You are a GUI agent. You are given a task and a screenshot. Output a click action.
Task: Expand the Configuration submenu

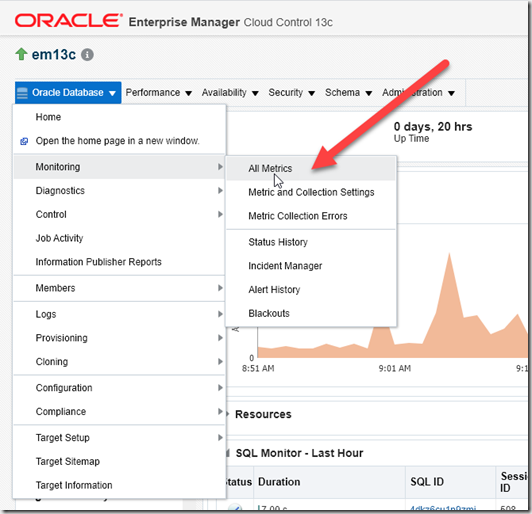(119, 388)
